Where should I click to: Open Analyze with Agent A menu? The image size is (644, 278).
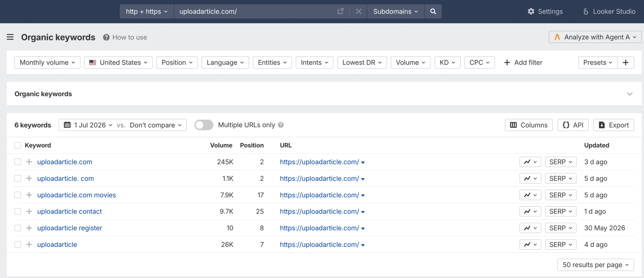click(x=595, y=37)
